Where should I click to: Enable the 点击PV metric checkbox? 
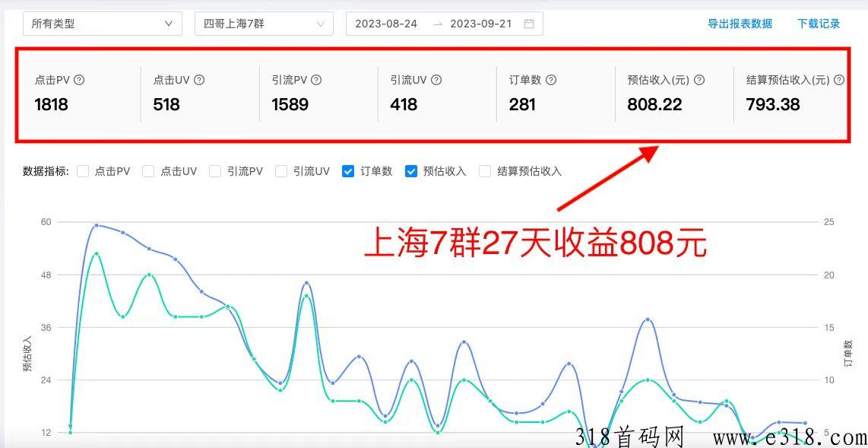coord(83,171)
